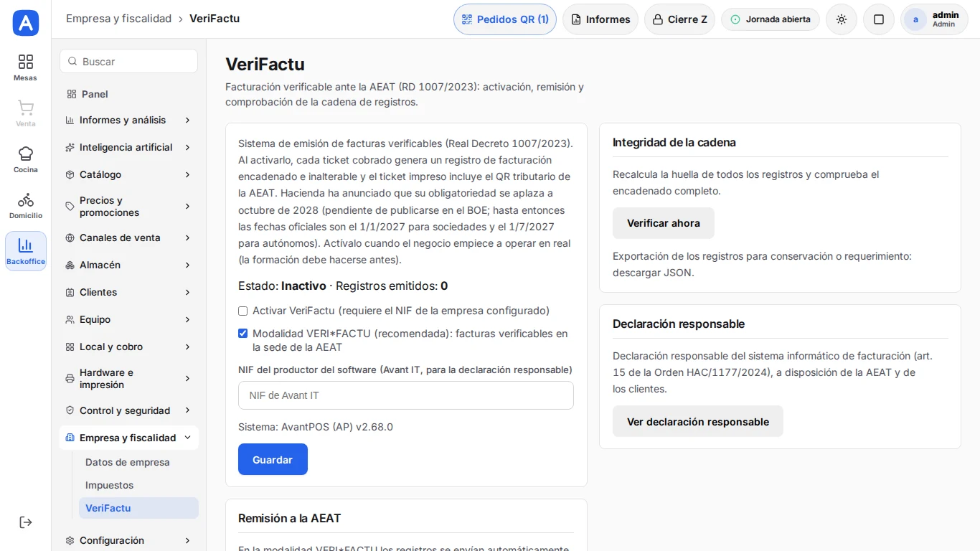Click "Integridad de la cadena" heading
Screen dimensions: 980x551
click(674, 142)
